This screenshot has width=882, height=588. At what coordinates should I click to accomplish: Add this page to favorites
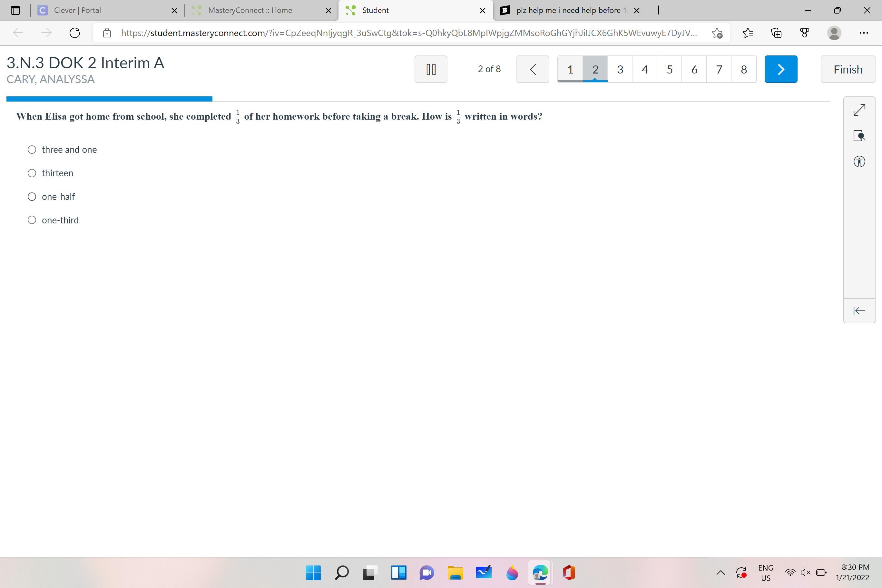pyautogui.click(x=717, y=33)
